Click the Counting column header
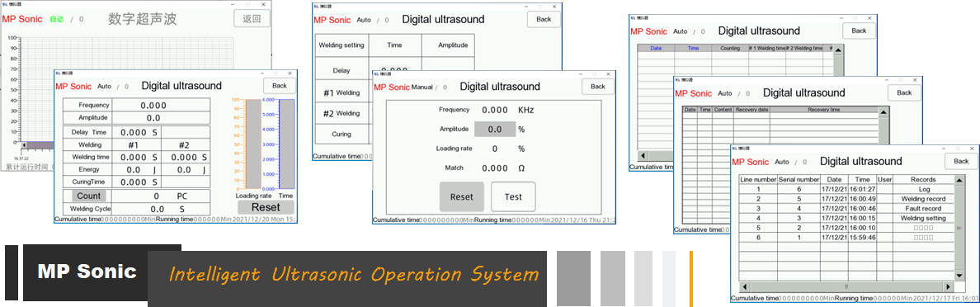980x307 pixels. point(730,48)
